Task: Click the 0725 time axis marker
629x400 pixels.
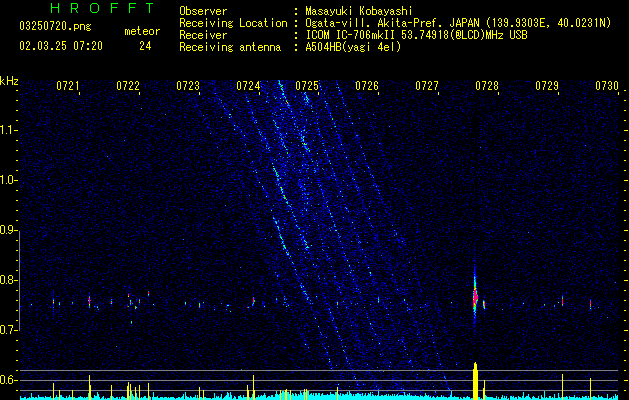Action: pyautogui.click(x=307, y=85)
